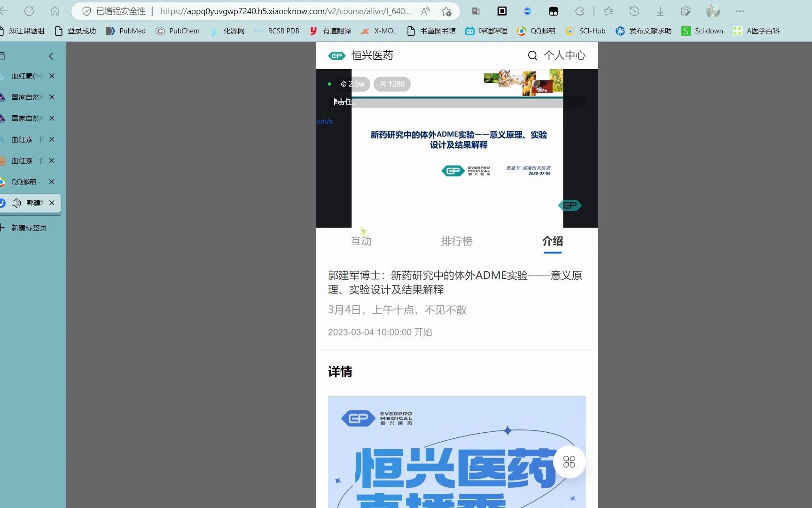Click the 新建标签页 option
This screenshot has height=508, width=812.
tap(28, 228)
